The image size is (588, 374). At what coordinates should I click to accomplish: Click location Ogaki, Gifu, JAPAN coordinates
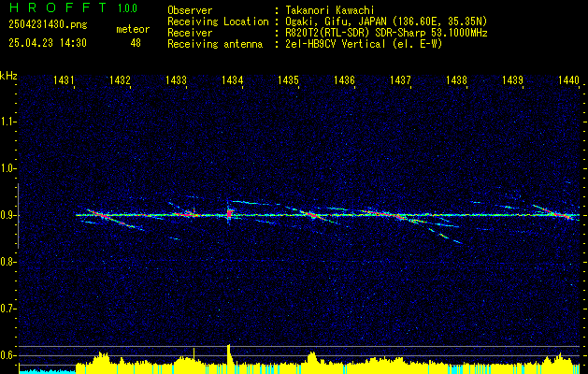[386, 22]
